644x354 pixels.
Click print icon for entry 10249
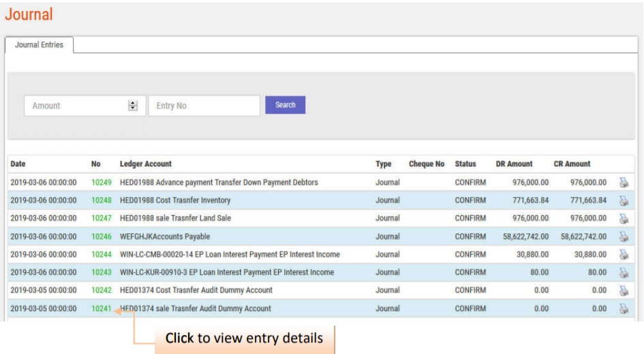[x=623, y=182]
